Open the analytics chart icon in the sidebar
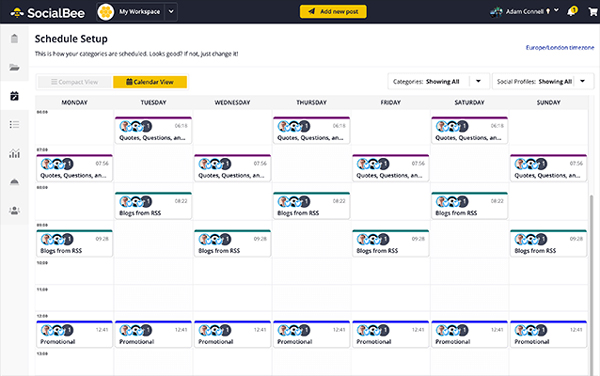This screenshot has height=376, width=600. (14, 153)
